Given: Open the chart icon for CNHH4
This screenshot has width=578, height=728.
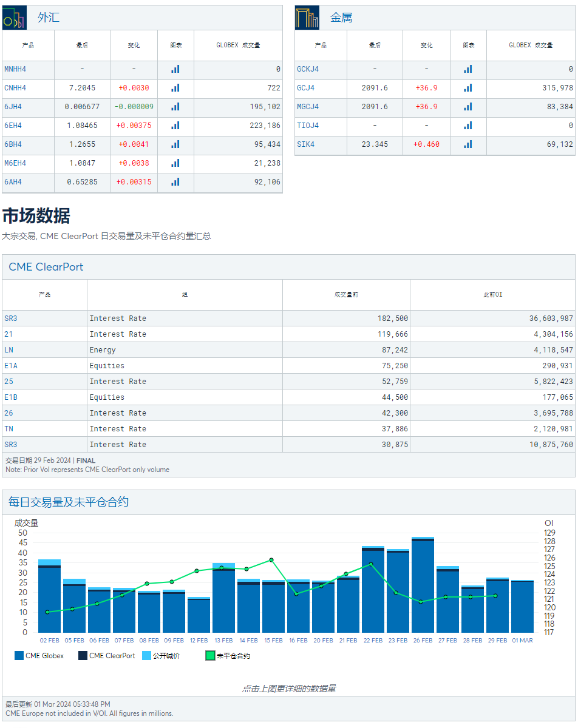Looking at the screenshot, I should point(175,88).
